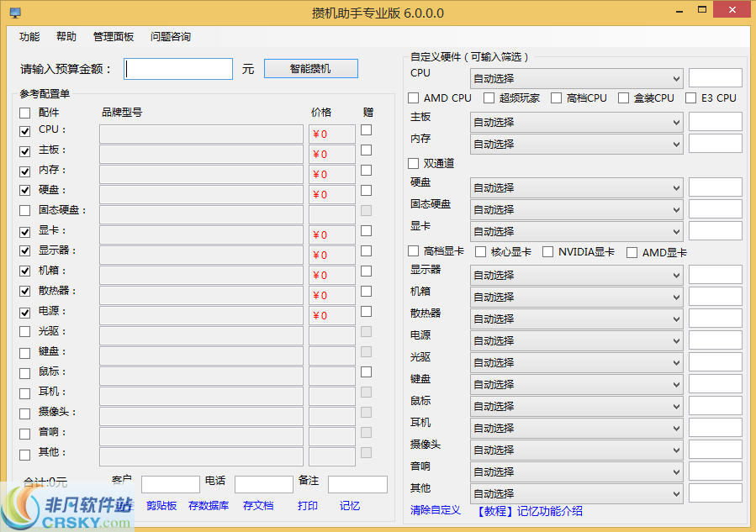Open the 主板 custom hardware dropdown
The width and height of the screenshot is (756, 532).
pos(576,123)
